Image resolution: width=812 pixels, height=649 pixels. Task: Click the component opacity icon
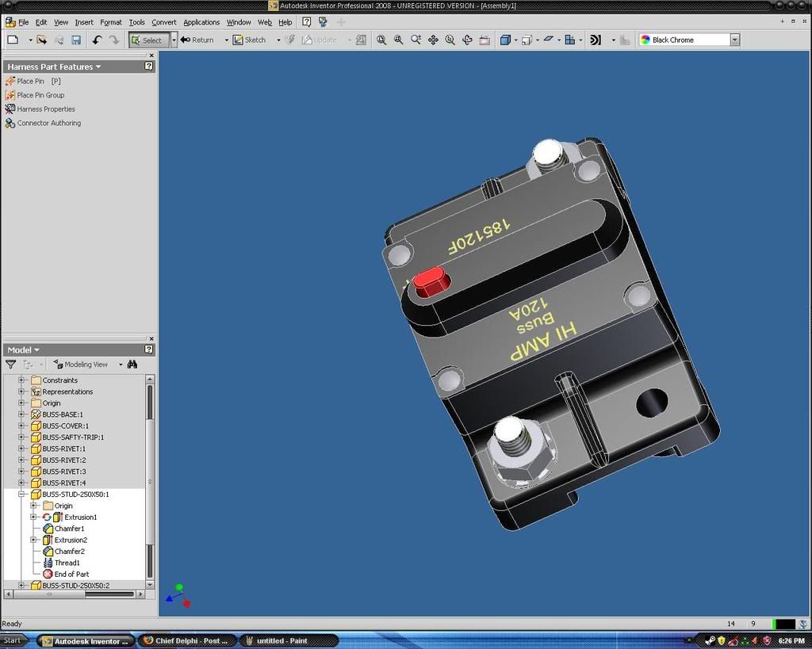(x=569, y=40)
